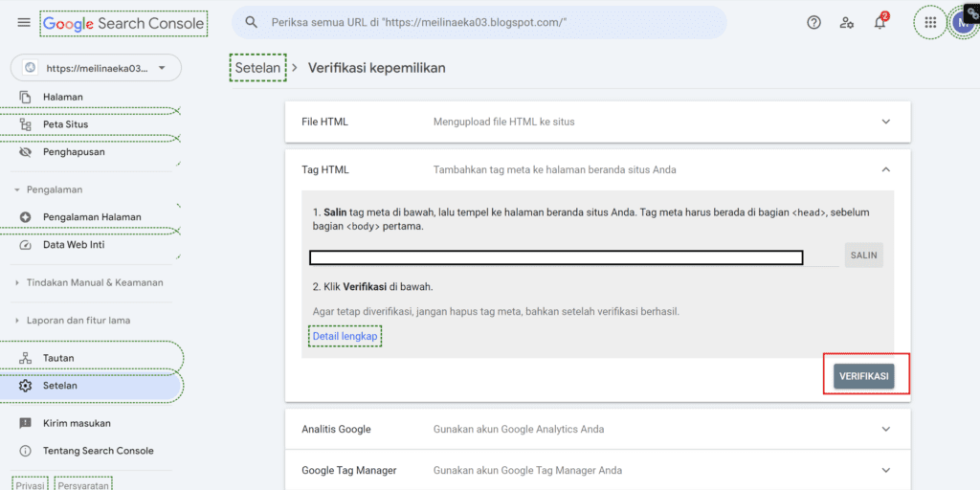Open Pengalaman Halaman in the sidebar
The image size is (980, 490).
91,217
